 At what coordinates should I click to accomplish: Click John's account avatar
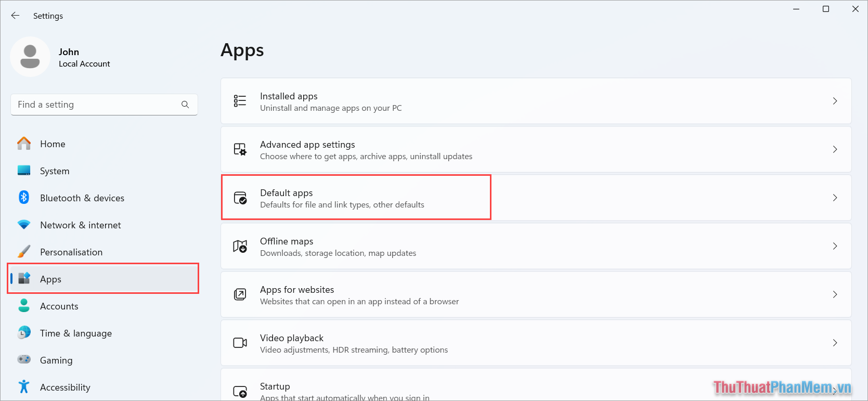pyautogui.click(x=30, y=57)
